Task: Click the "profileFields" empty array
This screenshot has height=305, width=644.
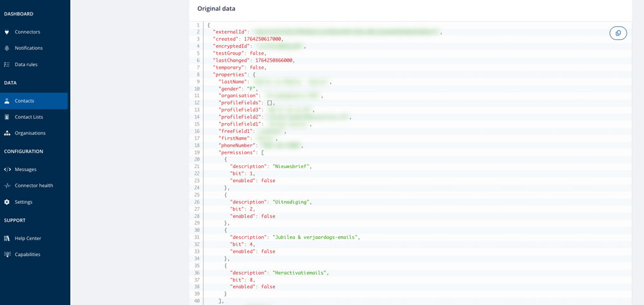Action: pos(269,102)
